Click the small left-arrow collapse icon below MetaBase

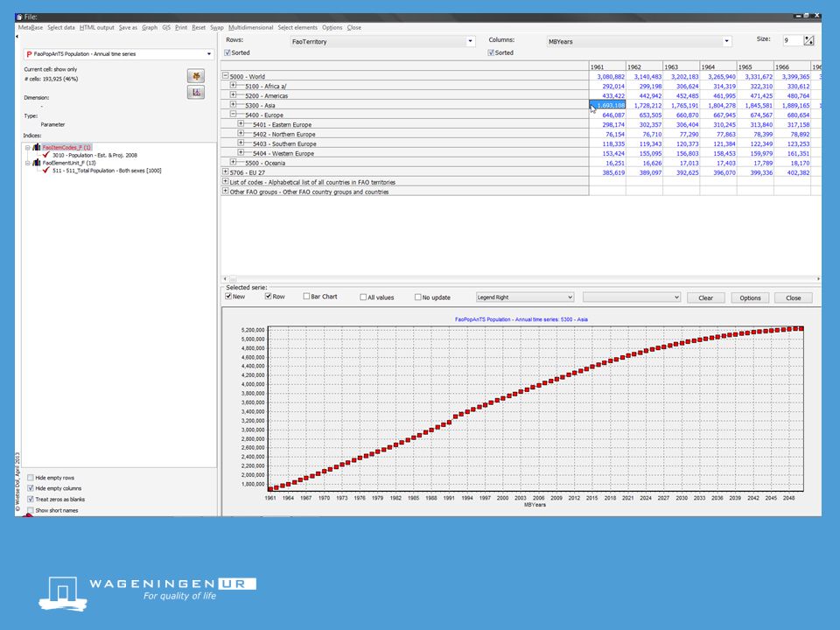(x=17, y=37)
